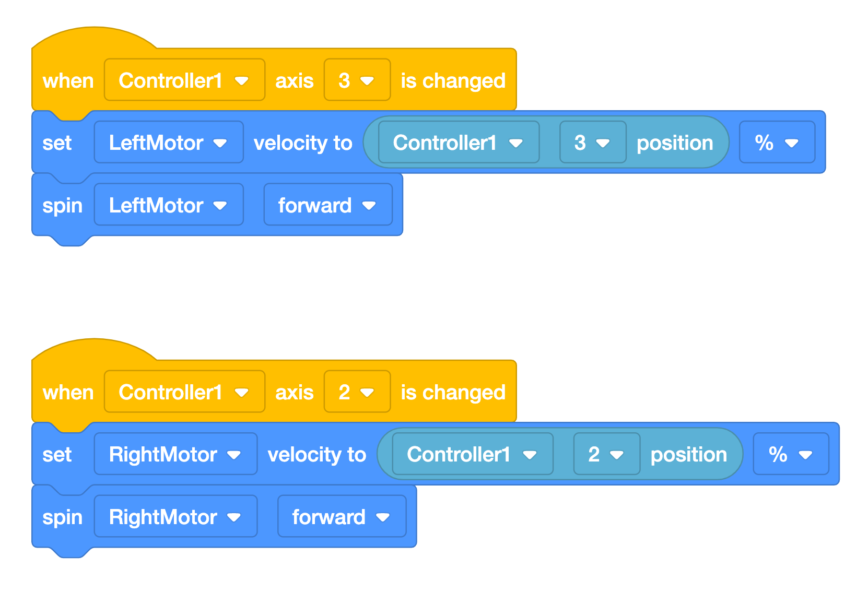
Task: Select the 'spin RightMotor forward' block
Action: coord(62,516)
